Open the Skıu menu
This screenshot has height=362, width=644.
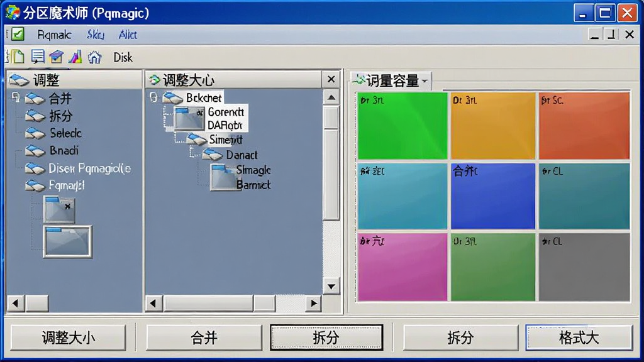(x=96, y=35)
